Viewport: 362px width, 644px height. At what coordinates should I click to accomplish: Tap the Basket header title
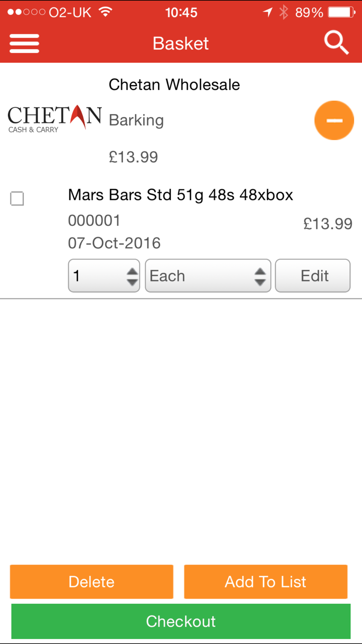(x=181, y=43)
